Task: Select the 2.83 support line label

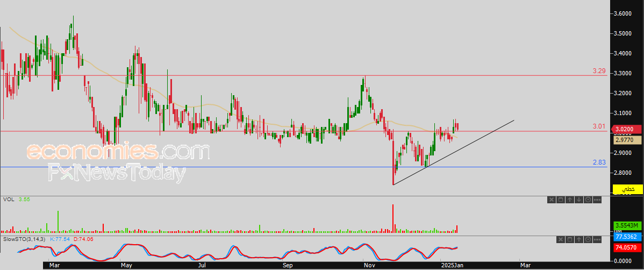Action: [599, 162]
